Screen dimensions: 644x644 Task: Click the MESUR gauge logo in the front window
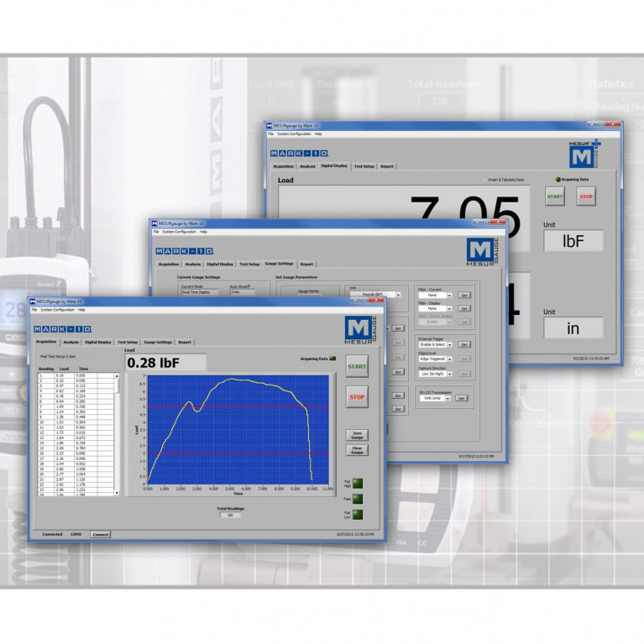point(360,330)
